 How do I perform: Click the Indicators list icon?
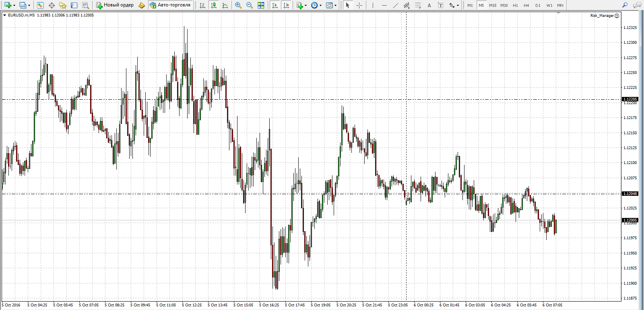299,5
